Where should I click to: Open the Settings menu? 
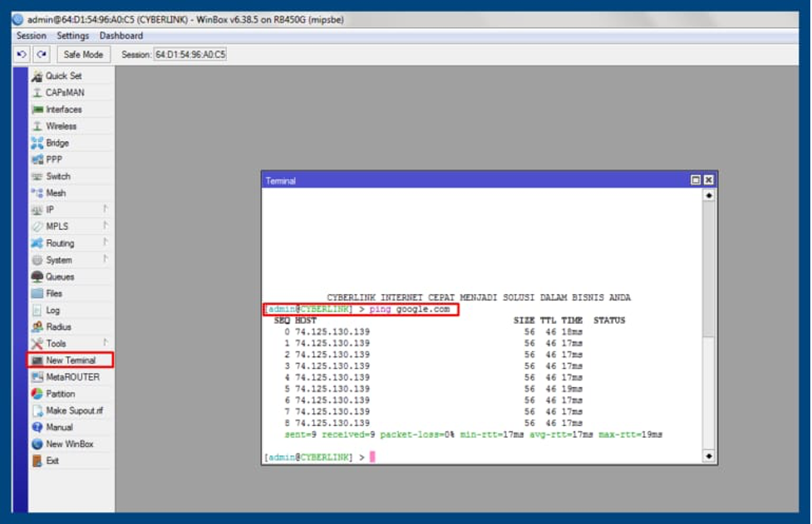pyautogui.click(x=73, y=36)
